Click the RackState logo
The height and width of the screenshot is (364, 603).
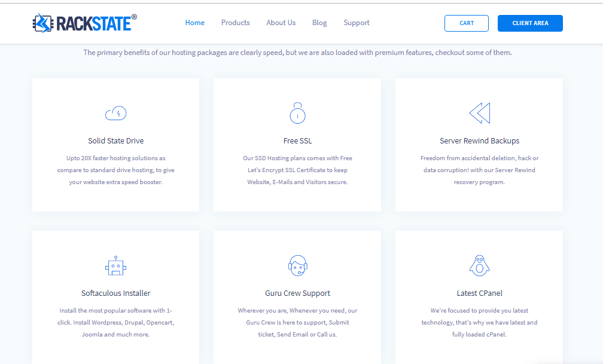84,23
